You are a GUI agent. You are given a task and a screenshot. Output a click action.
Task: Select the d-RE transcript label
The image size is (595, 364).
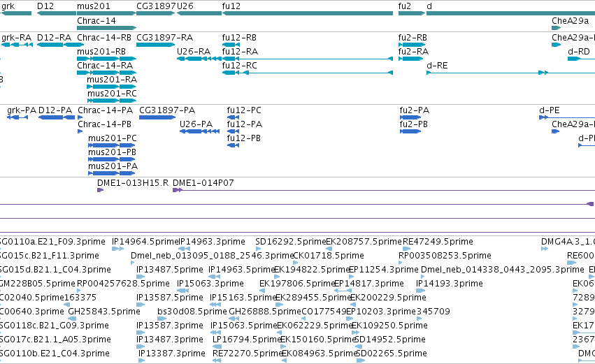tap(437, 66)
